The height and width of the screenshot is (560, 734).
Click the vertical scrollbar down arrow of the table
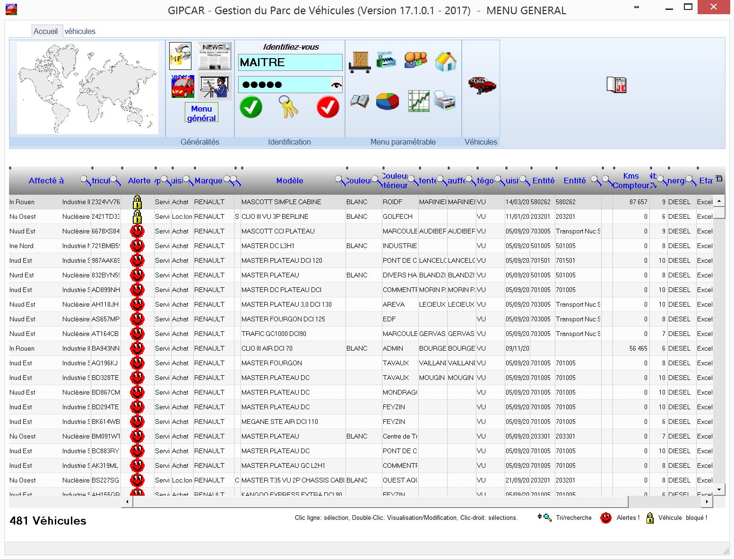(719, 490)
